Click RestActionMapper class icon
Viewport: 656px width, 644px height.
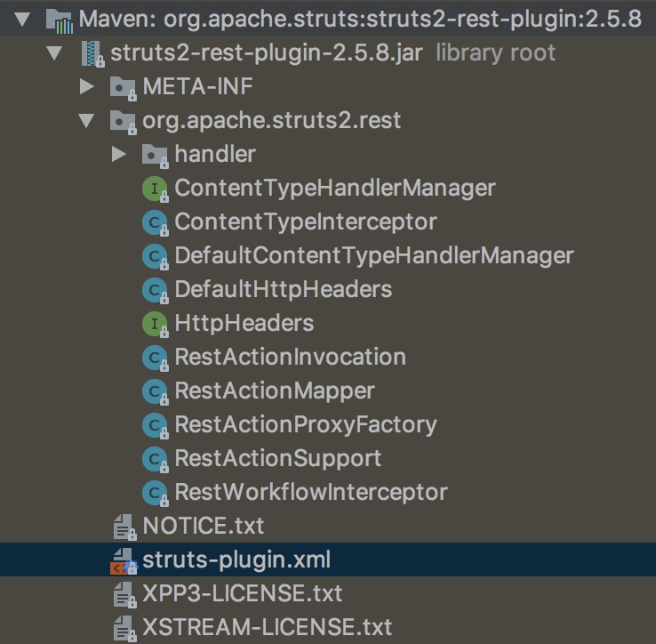[156, 392]
